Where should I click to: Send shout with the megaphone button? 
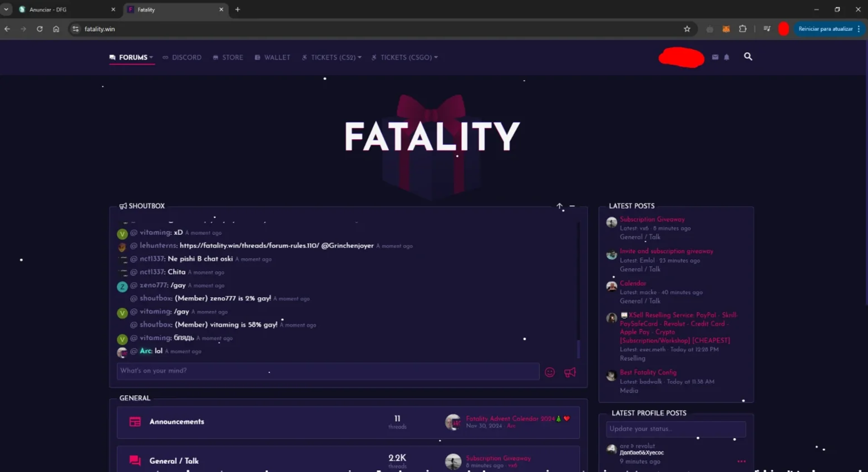click(570, 372)
